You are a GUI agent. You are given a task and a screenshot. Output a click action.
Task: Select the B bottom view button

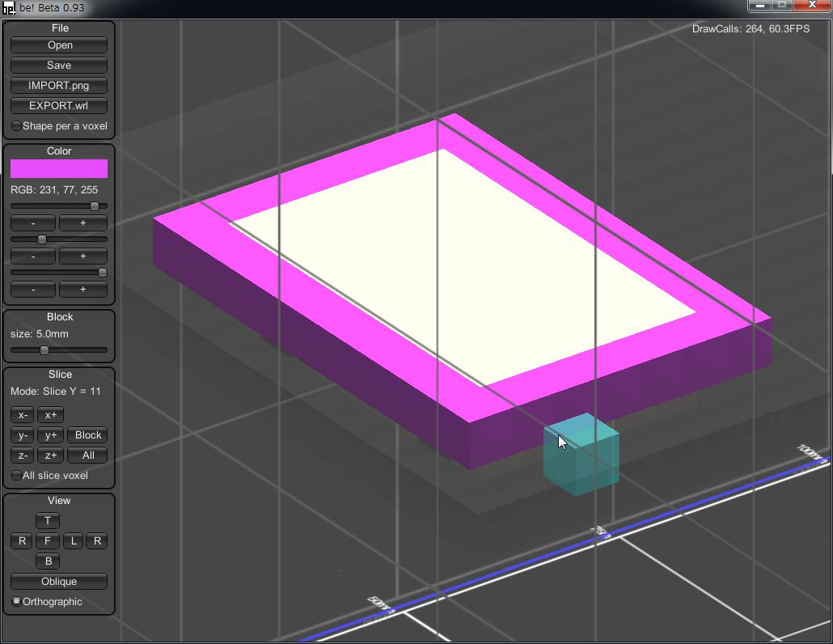(48, 561)
